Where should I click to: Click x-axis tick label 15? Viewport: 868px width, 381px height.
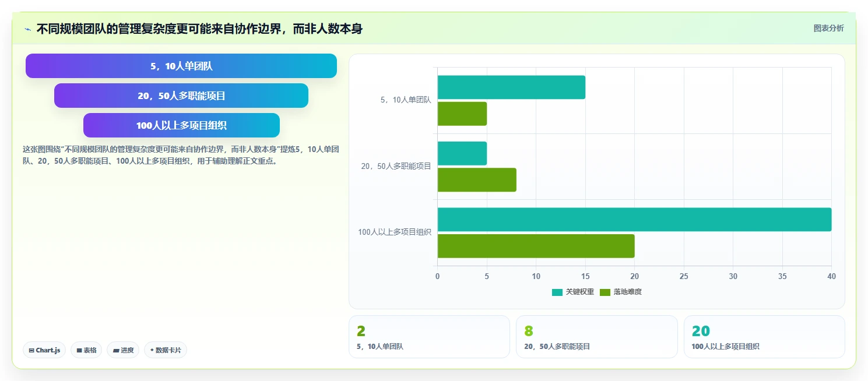pos(585,276)
